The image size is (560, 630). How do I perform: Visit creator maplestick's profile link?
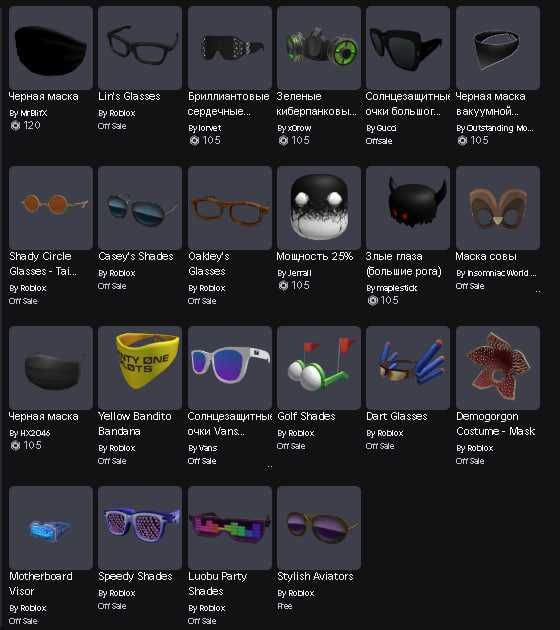pyautogui.click(x=397, y=288)
